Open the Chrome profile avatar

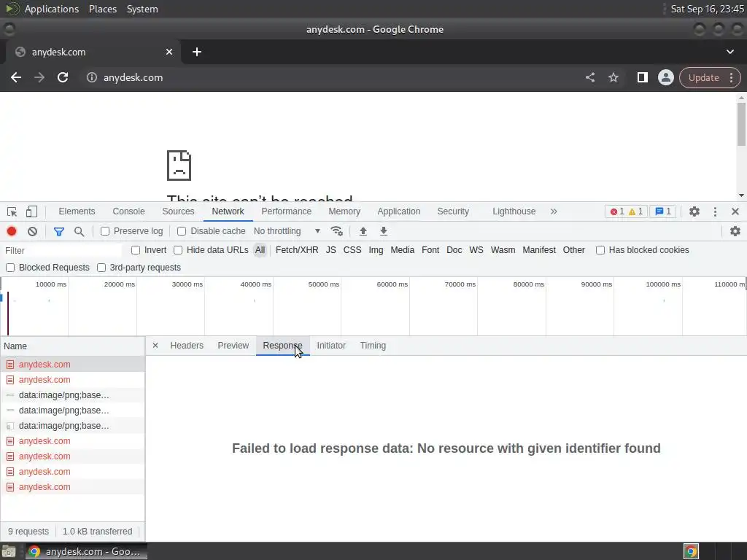click(665, 77)
